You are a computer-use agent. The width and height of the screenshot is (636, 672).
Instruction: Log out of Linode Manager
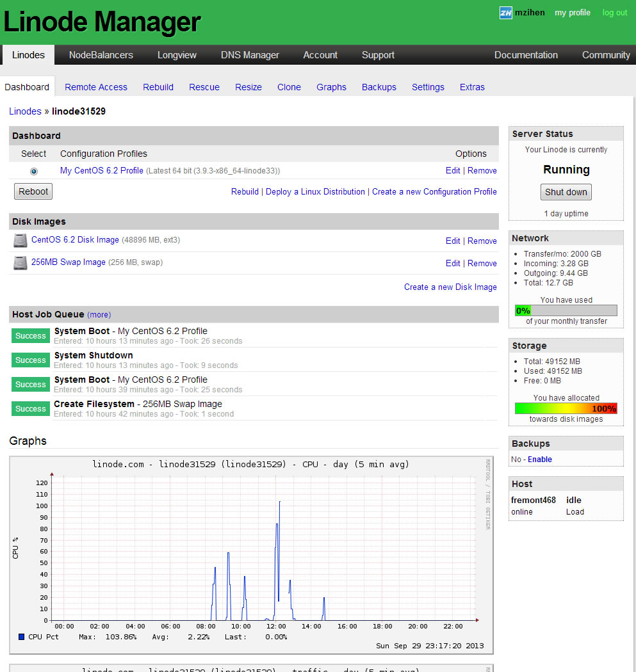click(x=615, y=13)
